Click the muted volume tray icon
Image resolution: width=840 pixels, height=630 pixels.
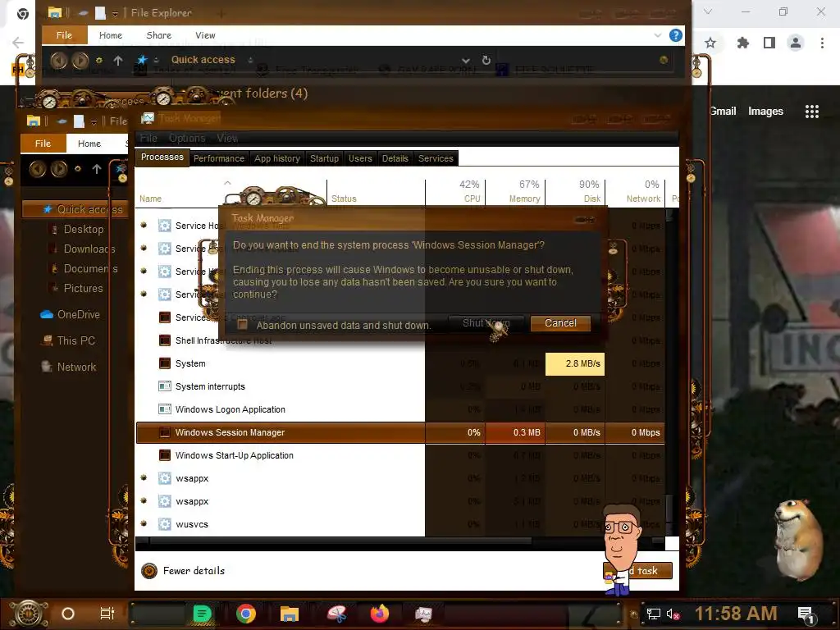pyautogui.click(x=673, y=614)
